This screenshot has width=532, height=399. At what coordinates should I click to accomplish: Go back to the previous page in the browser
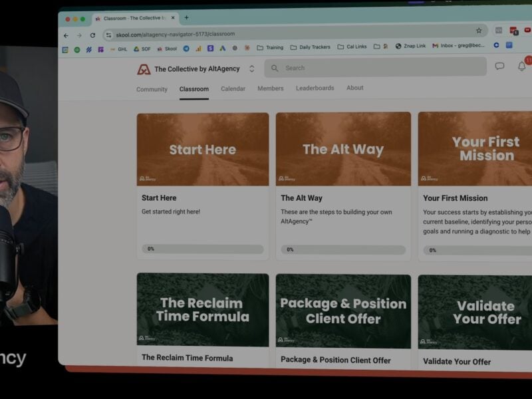tap(66, 35)
